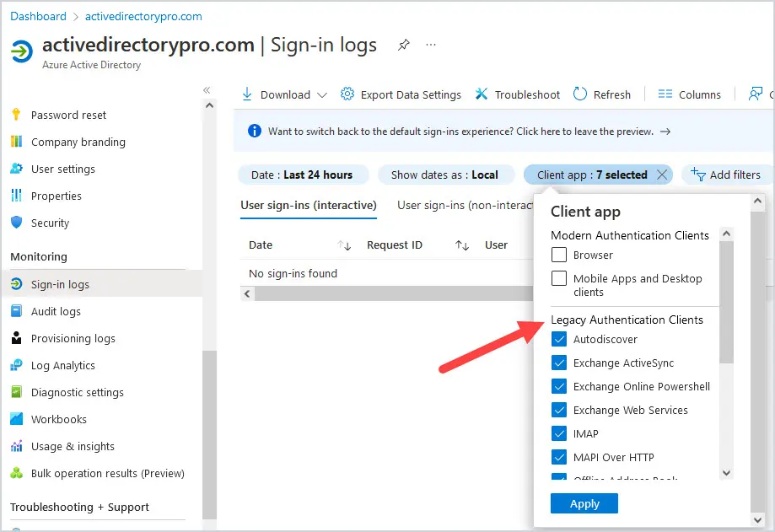Open Workbooks in sidebar

(59, 419)
